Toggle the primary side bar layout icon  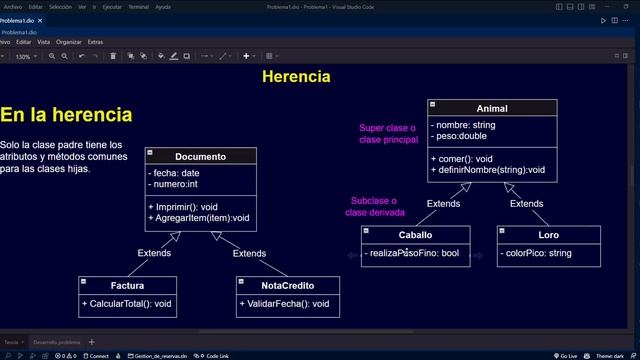click(x=559, y=7)
